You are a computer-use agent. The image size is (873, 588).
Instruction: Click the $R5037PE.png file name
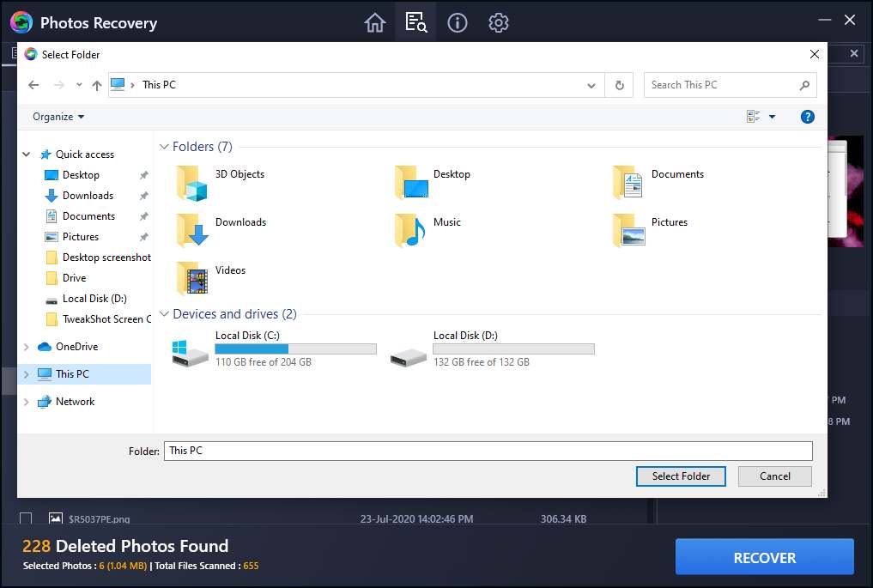click(99, 519)
